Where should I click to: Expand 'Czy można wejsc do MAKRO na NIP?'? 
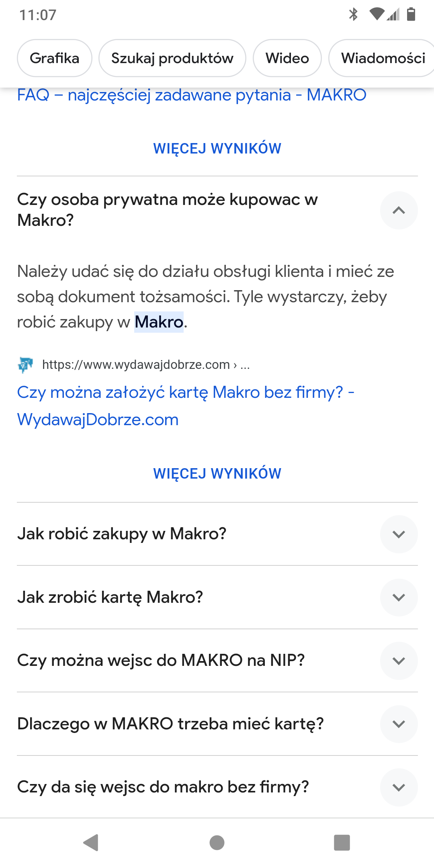tap(399, 661)
